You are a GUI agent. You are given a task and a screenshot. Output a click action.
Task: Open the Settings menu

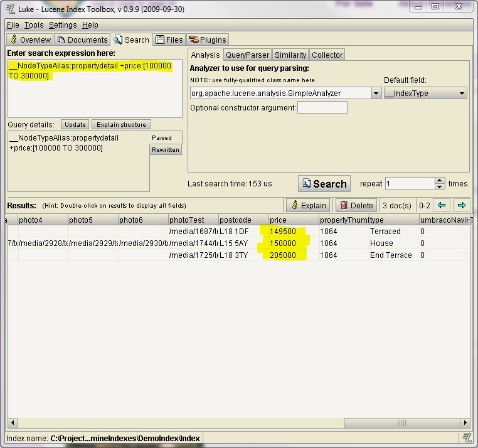coord(63,25)
